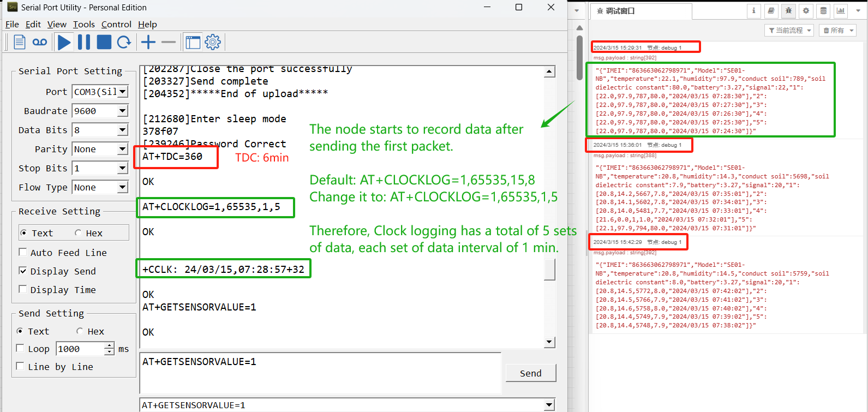This screenshot has height=412, width=868.
Task: Open the Edit menu
Action: pyautogui.click(x=33, y=24)
